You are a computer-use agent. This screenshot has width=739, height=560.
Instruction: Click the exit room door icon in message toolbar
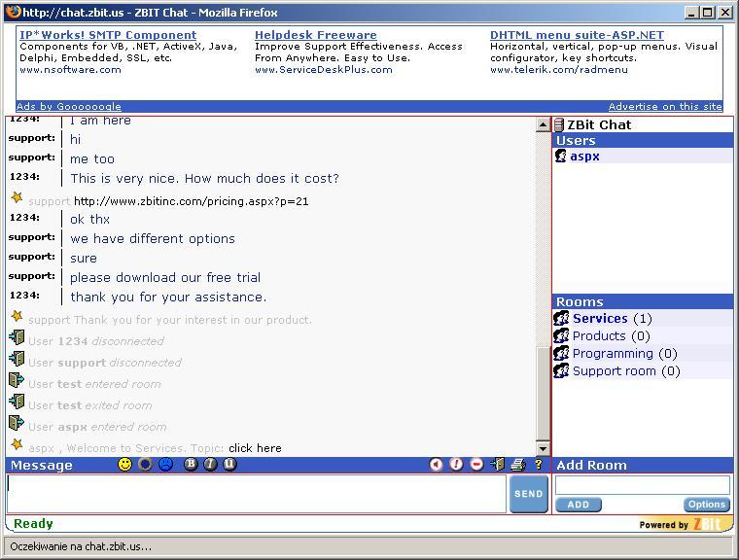click(x=497, y=465)
